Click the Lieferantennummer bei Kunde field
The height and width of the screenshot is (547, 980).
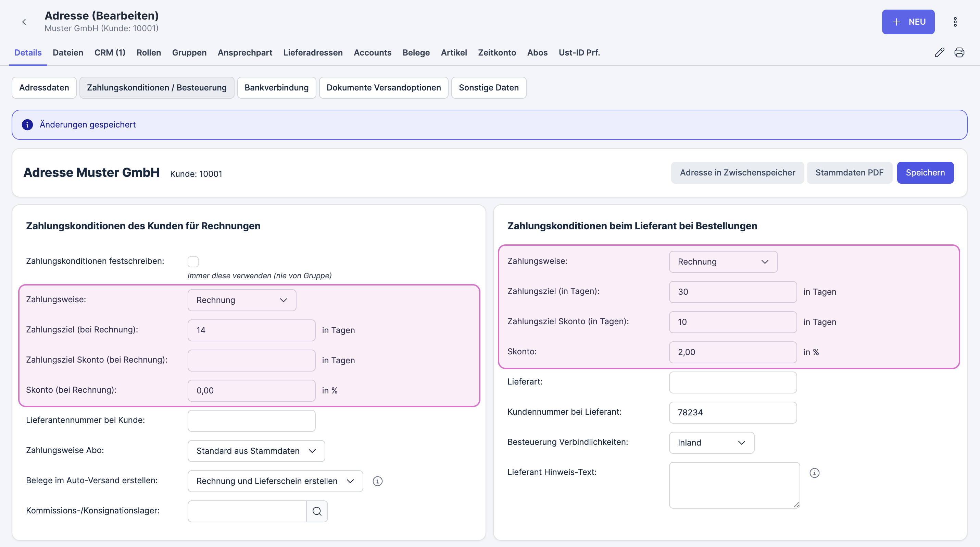pos(251,421)
